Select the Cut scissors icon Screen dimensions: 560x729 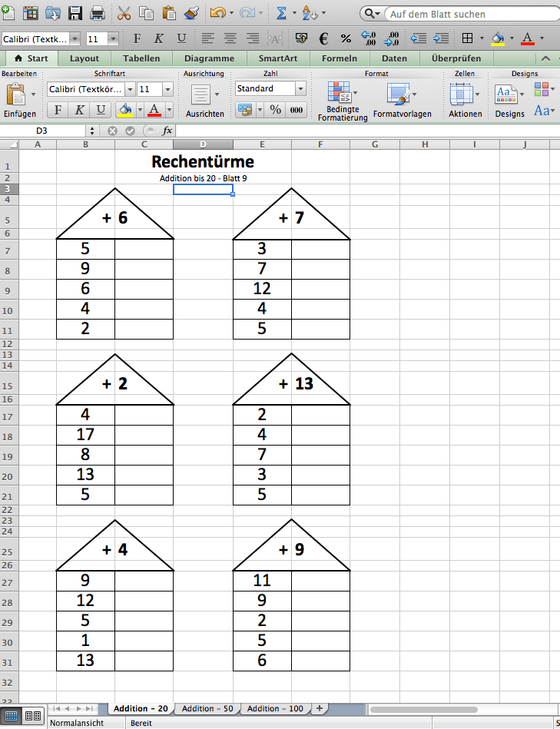click(124, 13)
